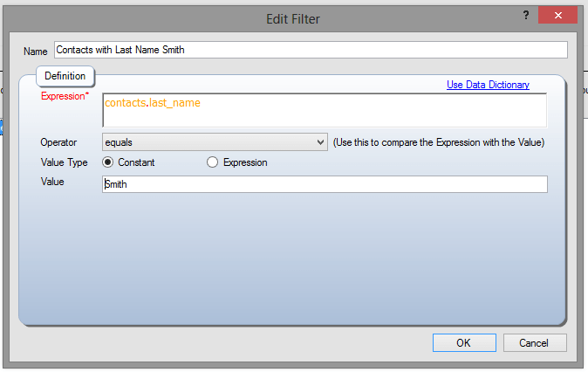Open the Use Data Dictionary link
The width and height of the screenshot is (588, 372).
488,85
